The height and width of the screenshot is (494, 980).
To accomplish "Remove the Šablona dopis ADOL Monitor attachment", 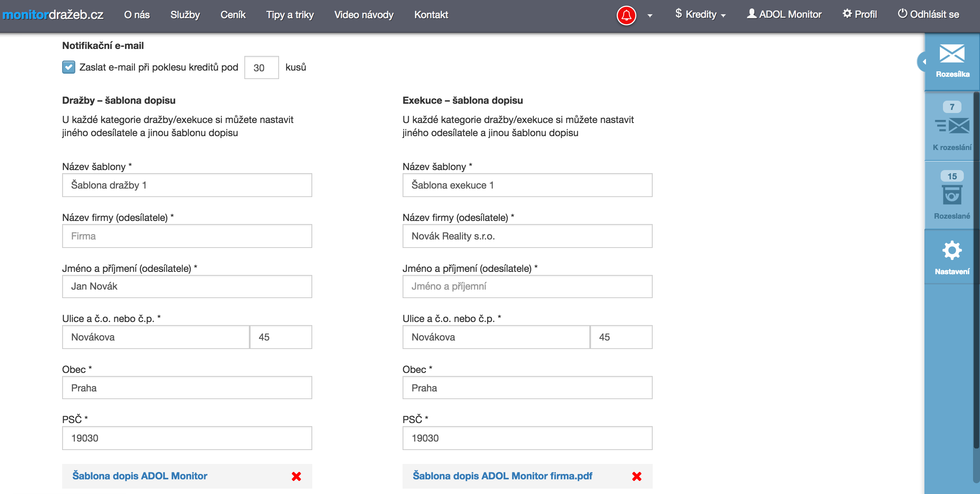I will point(296,477).
